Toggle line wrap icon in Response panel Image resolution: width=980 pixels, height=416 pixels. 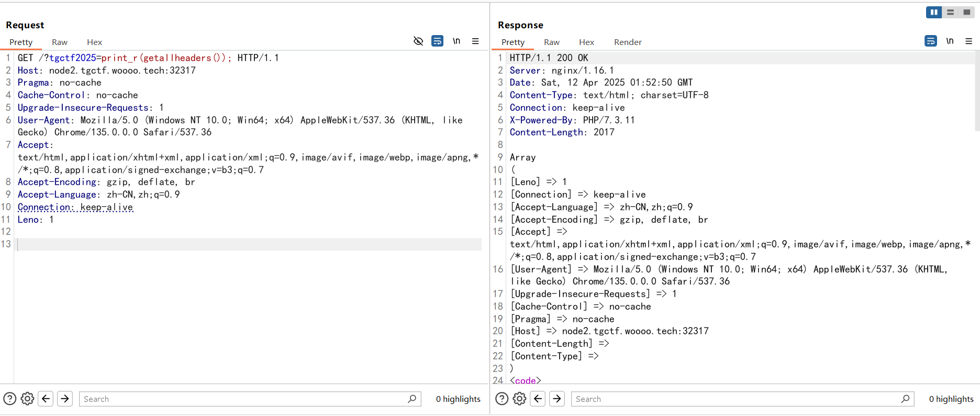[931, 41]
